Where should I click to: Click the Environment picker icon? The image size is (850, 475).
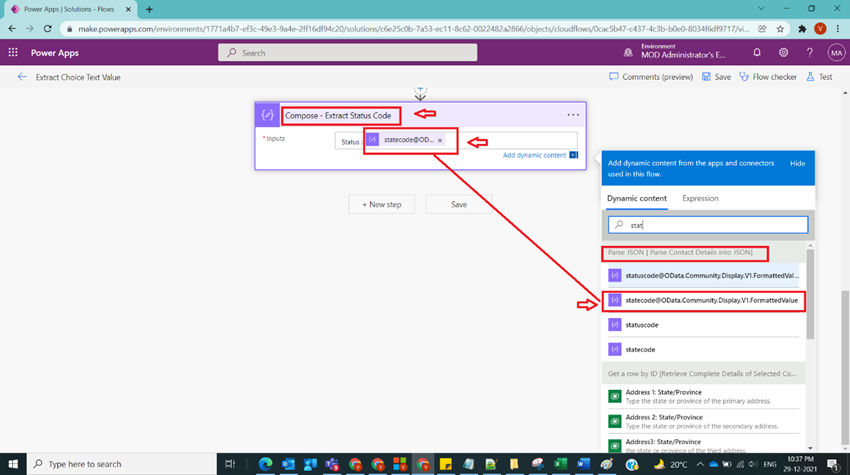click(x=628, y=53)
